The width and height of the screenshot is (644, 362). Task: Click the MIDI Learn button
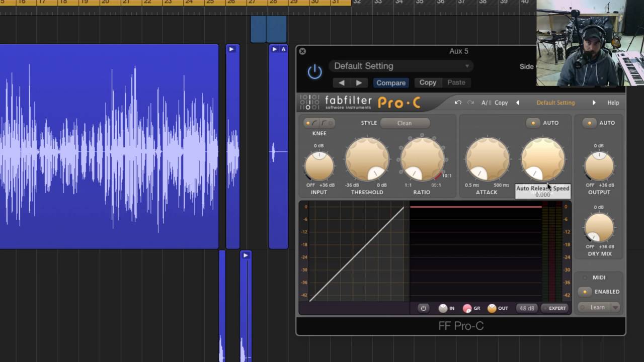click(x=594, y=307)
